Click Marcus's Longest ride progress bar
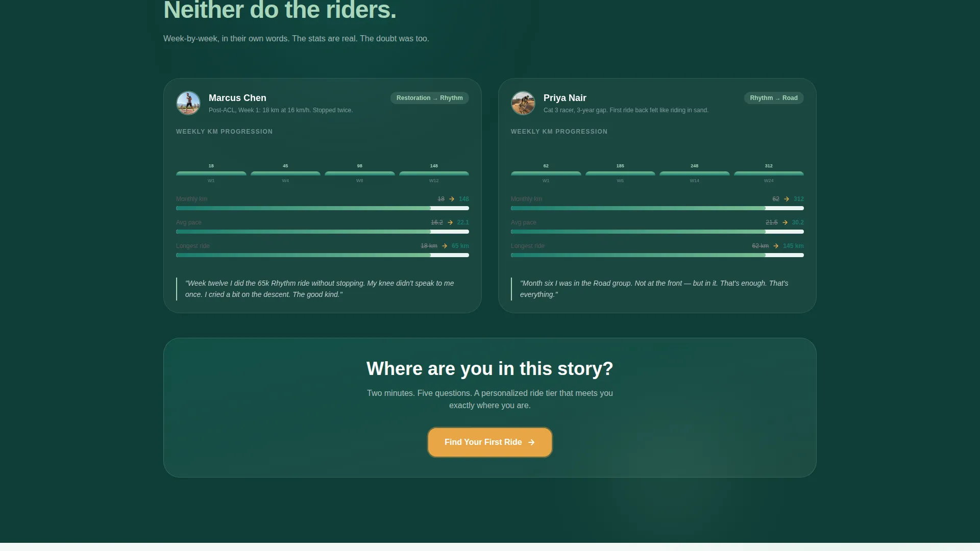This screenshot has height=551, width=980. (x=323, y=255)
